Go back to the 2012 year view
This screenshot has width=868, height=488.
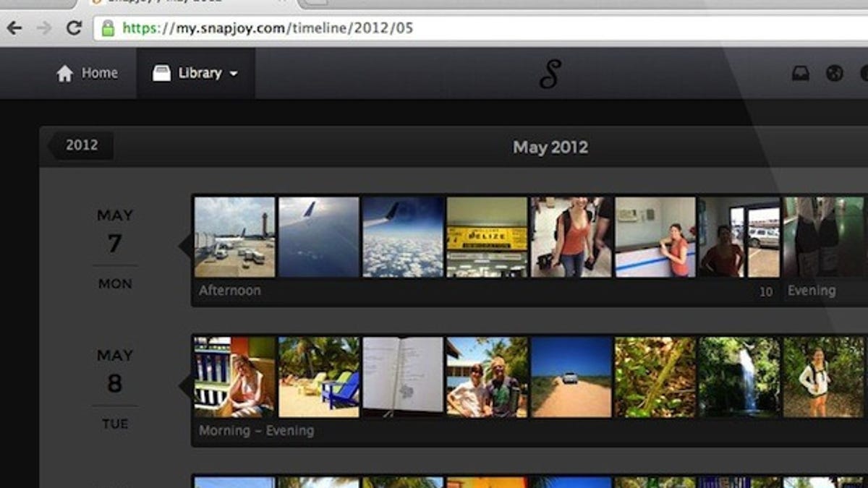coord(81,145)
